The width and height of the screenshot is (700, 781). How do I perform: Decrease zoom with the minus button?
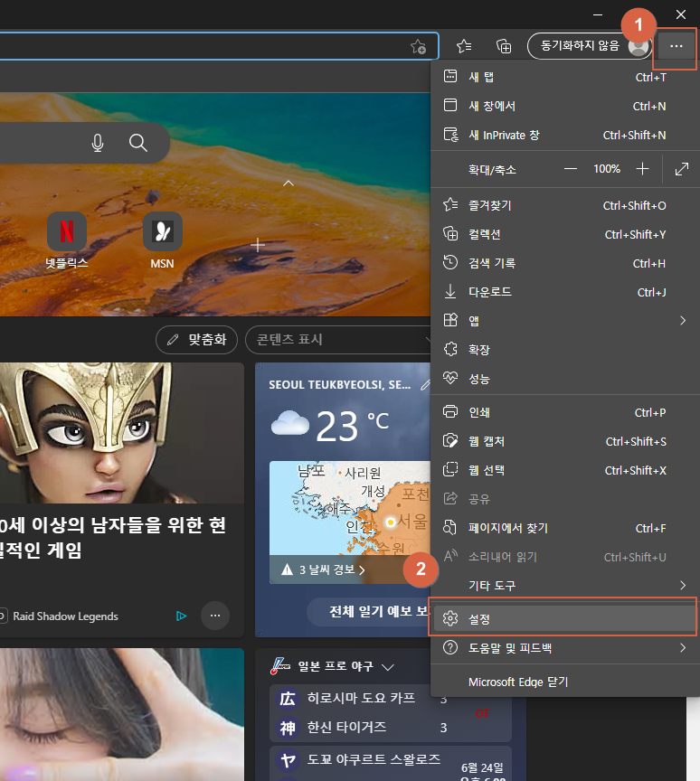click(571, 169)
